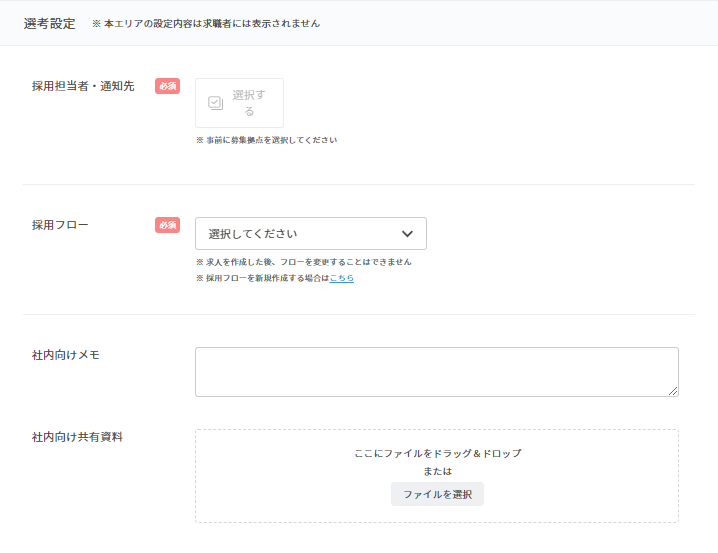The width and height of the screenshot is (718, 553).
Task: Follow the こちら link to create a flow
Action: coord(341,278)
